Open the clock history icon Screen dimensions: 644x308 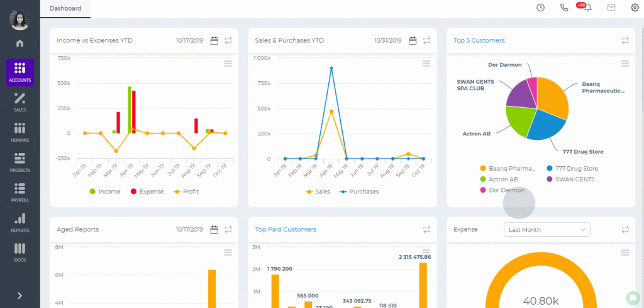point(540,8)
